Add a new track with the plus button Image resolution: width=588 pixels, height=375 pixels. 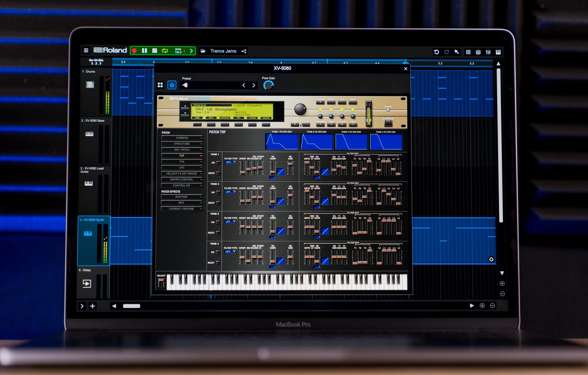click(x=92, y=306)
